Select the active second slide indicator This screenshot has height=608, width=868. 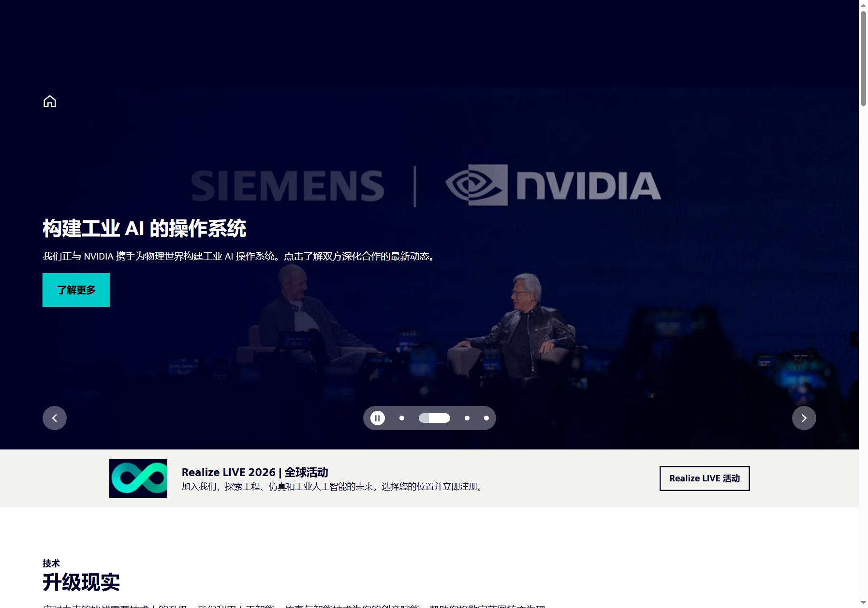coord(434,418)
